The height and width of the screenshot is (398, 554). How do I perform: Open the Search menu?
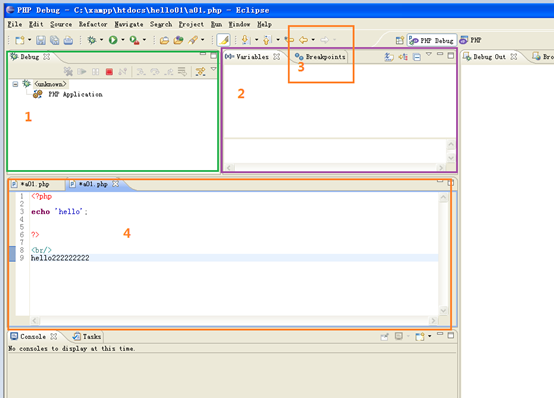coord(161,24)
